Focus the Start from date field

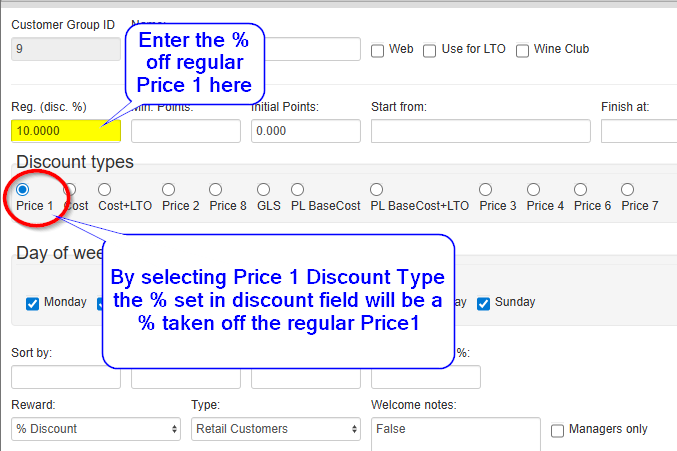481,131
